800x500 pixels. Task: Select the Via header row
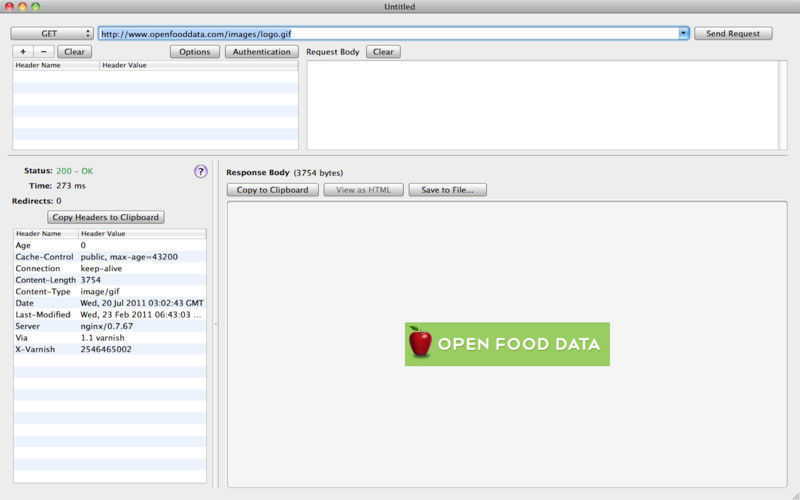coord(110,338)
